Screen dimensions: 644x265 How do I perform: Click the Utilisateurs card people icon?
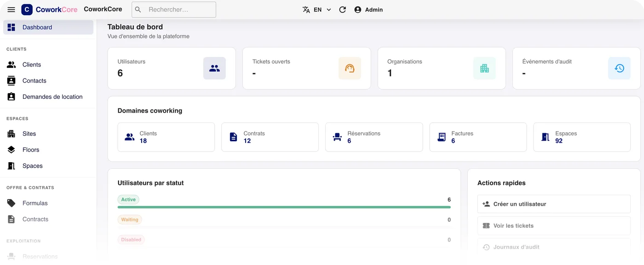coord(214,68)
